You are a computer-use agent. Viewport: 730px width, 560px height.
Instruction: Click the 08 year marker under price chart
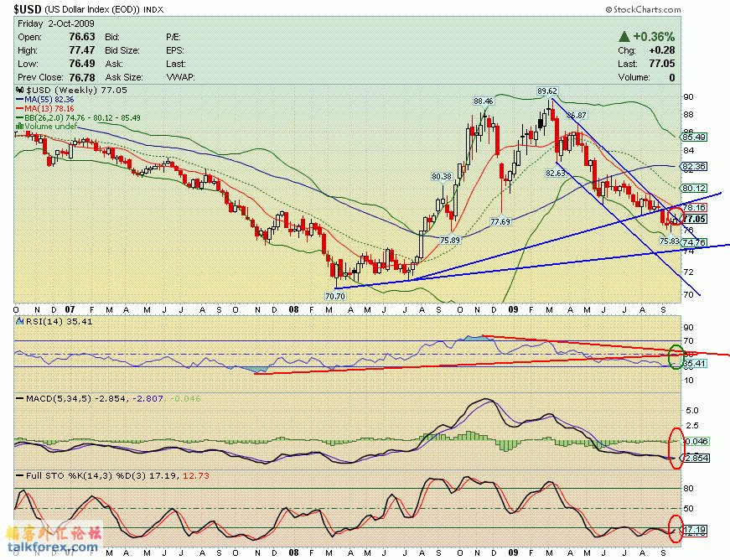[x=293, y=309]
